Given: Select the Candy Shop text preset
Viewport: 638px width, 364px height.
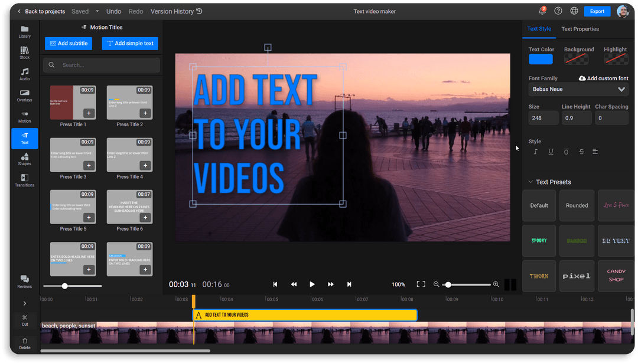Looking at the screenshot, I should [616, 276].
